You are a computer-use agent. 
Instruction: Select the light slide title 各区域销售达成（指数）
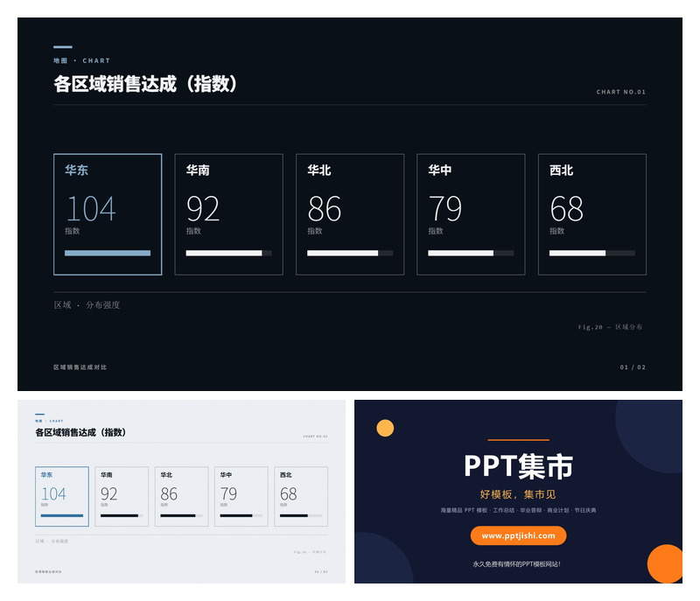click(80, 432)
